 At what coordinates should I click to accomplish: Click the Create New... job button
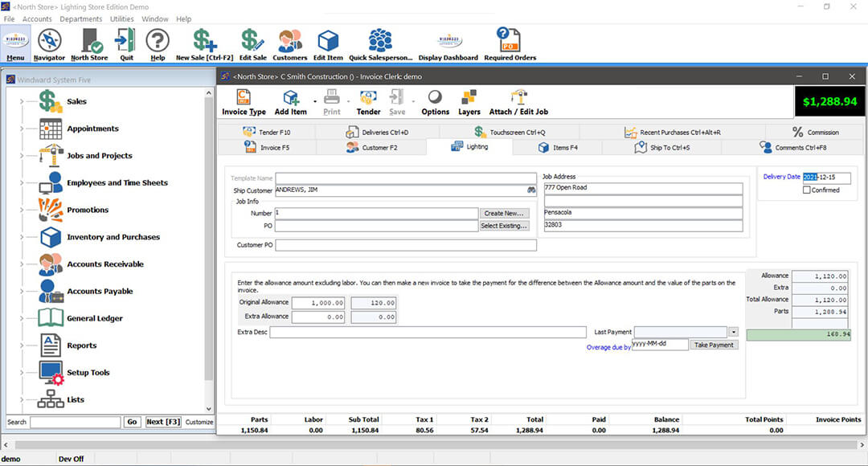click(x=504, y=214)
